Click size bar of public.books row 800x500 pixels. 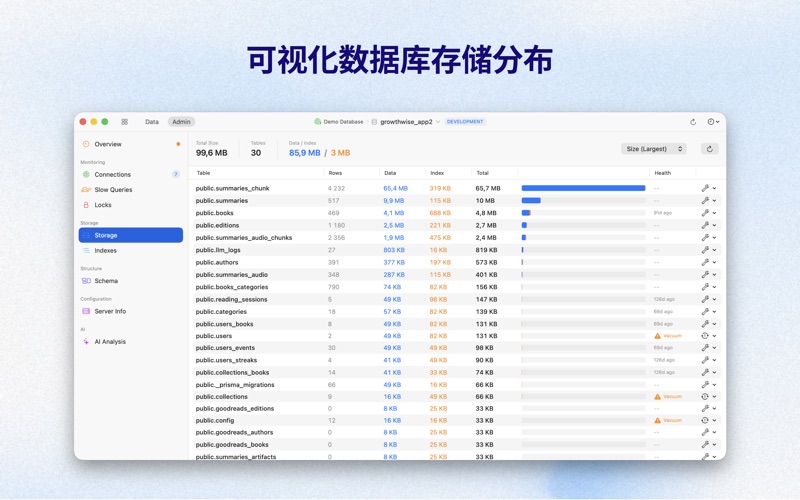point(584,213)
